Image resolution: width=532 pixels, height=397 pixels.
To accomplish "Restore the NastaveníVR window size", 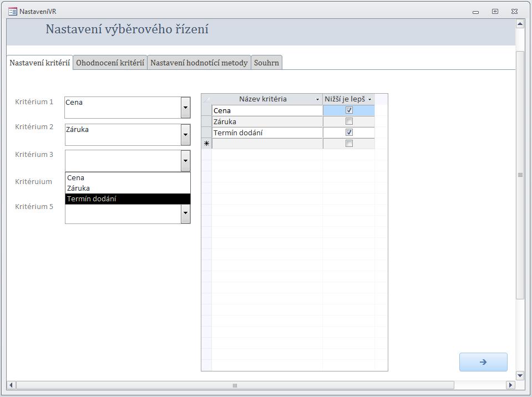I will click(495, 12).
